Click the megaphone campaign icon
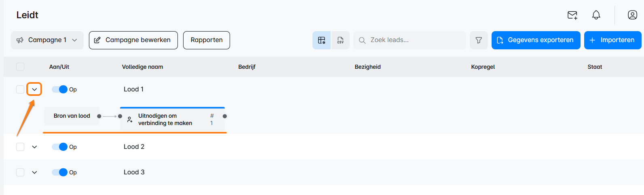This screenshot has width=644, height=195. click(x=20, y=40)
